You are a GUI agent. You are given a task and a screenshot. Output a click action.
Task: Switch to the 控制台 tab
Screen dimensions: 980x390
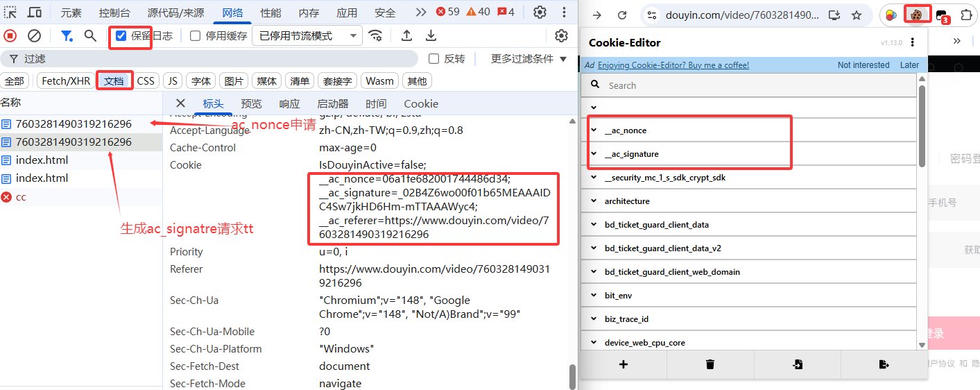[114, 12]
